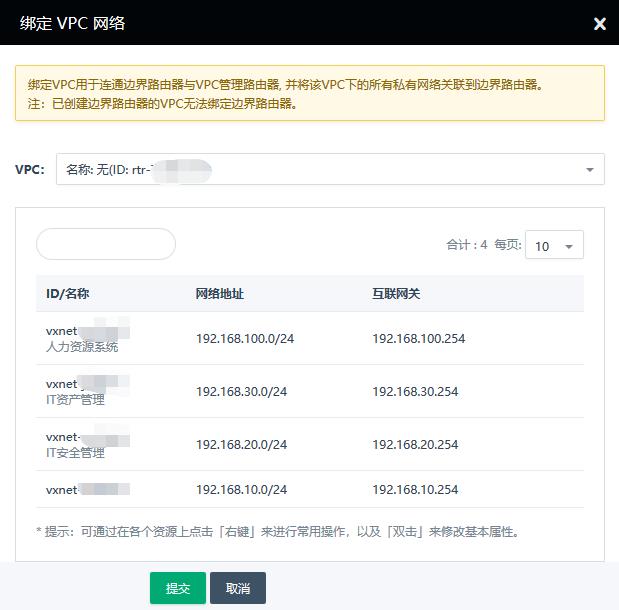The width and height of the screenshot is (619, 610).
Task: Open the VPC selection dropdown
Action: coord(330,169)
